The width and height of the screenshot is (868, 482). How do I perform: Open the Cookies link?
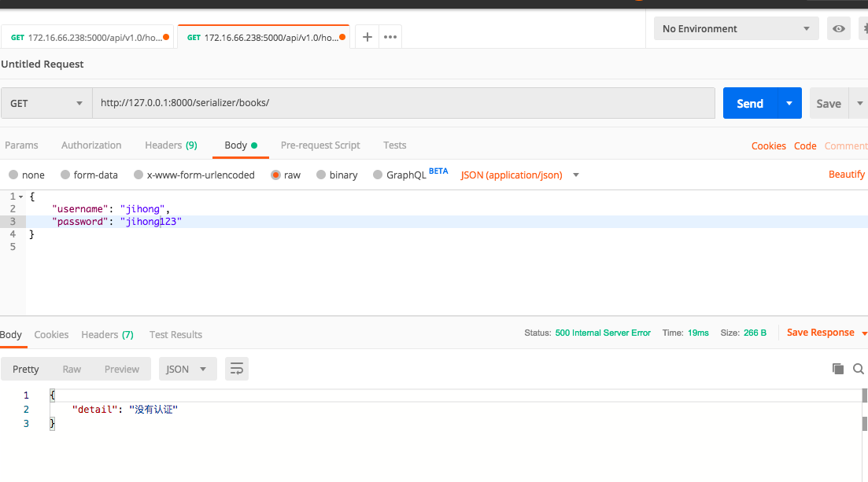click(x=768, y=146)
